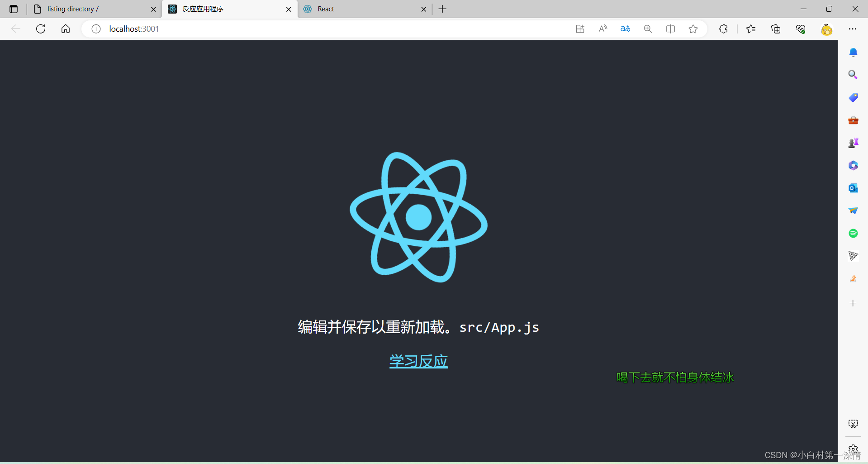Click the 学习反应 link
The width and height of the screenshot is (868, 464).
418,361
